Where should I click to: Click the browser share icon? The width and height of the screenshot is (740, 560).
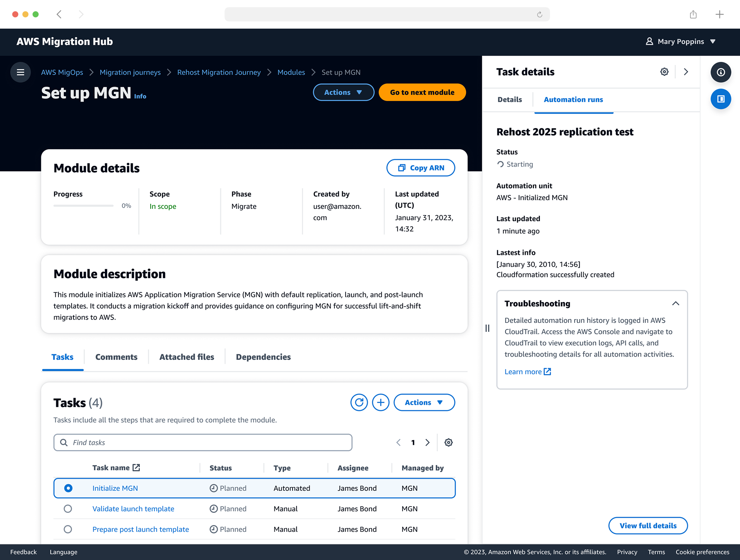pyautogui.click(x=693, y=14)
